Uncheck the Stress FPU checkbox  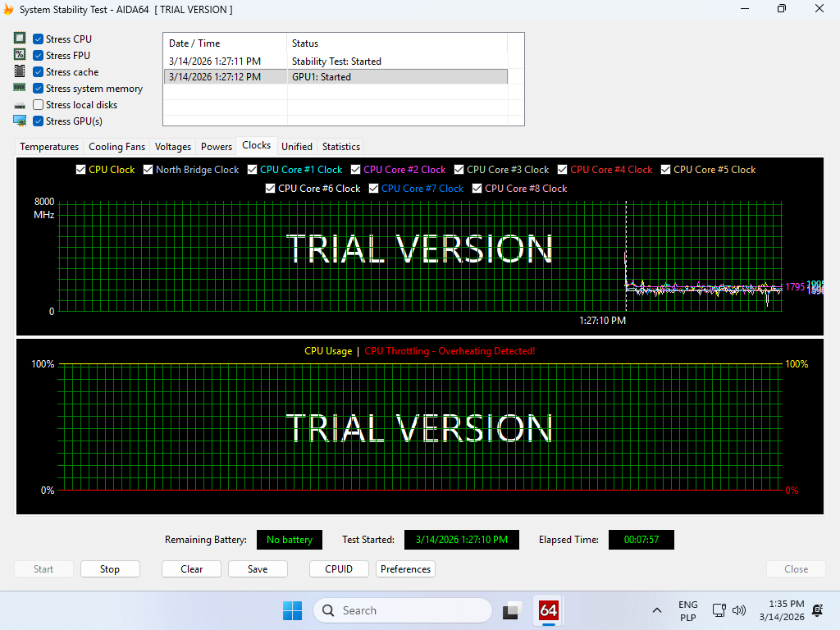pos(38,56)
